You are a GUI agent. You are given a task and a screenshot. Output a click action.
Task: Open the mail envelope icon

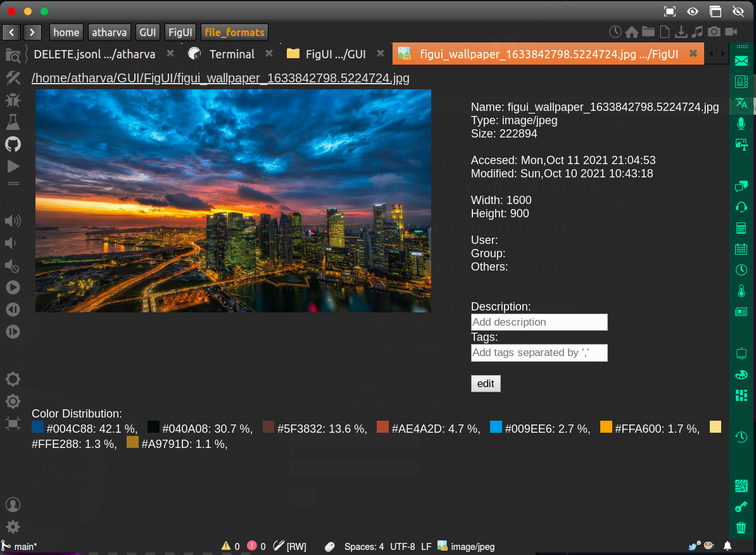tap(741, 61)
